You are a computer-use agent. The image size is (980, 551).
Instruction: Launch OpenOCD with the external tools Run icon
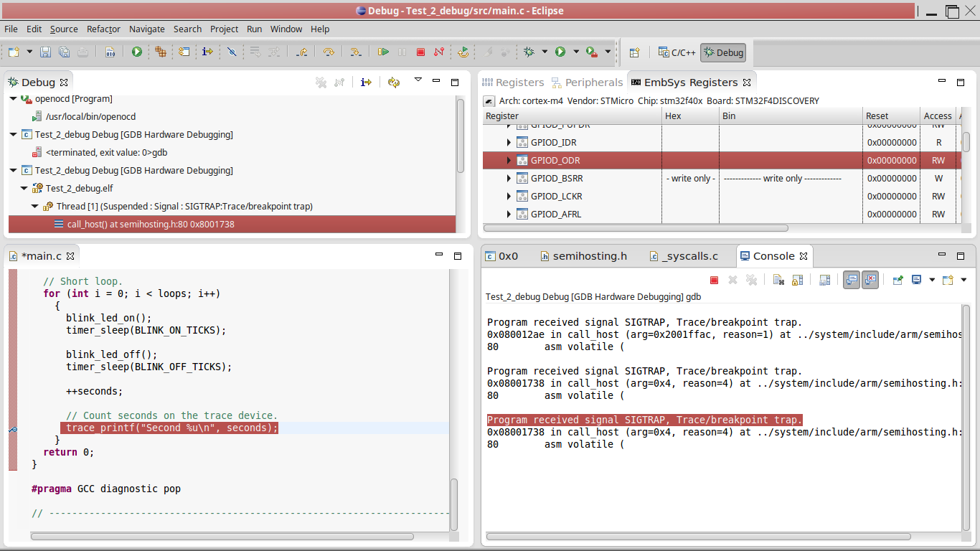[591, 52]
